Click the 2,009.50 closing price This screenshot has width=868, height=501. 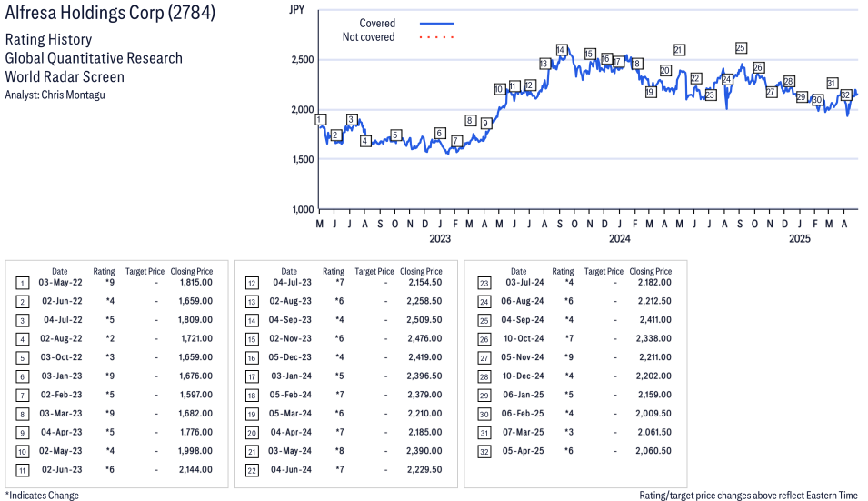coord(653,414)
